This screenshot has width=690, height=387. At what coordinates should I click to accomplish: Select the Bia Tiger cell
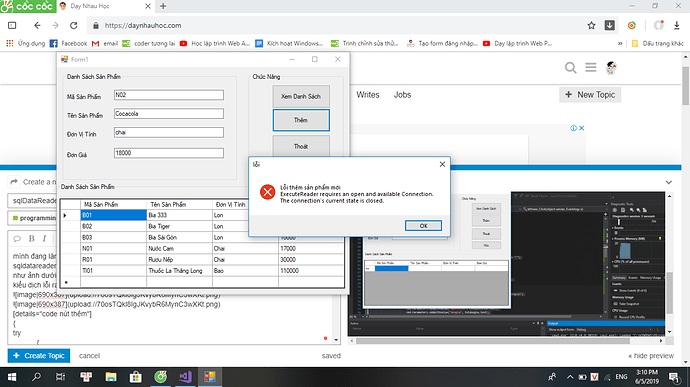179,226
